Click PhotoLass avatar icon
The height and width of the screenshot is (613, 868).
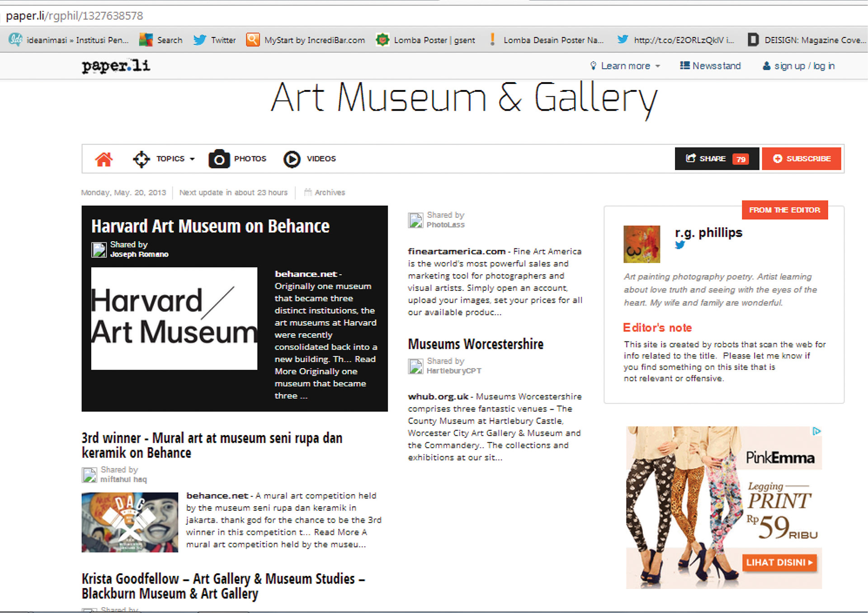tap(415, 220)
